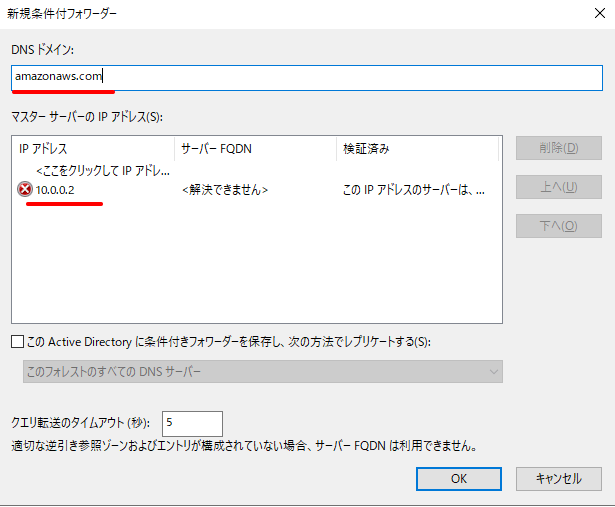
Task: Select the 10.0.0.2 IP address entry
Action: click(55, 190)
